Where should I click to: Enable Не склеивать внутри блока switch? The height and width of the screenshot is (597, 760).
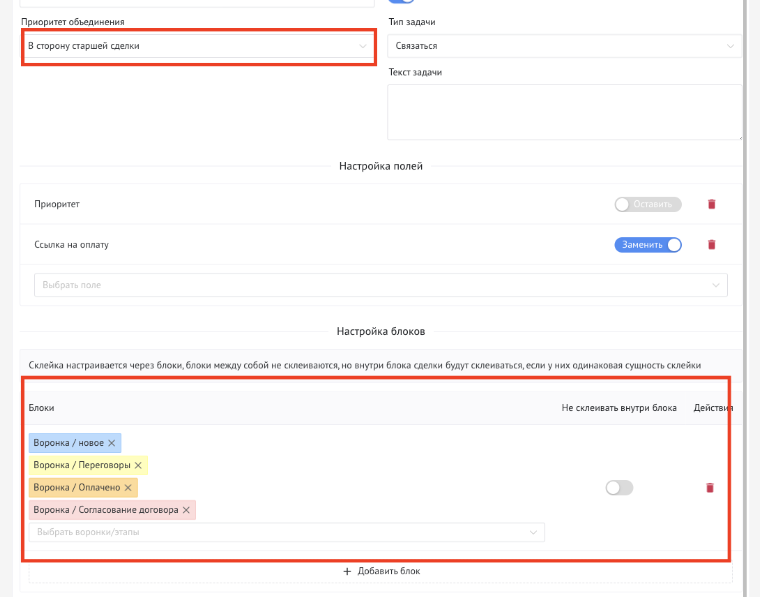(x=619, y=488)
